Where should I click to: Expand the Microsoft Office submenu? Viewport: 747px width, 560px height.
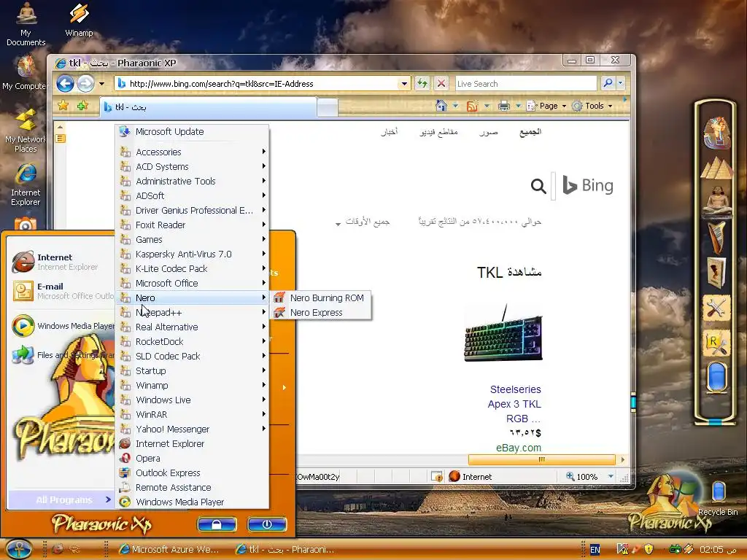click(x=193, y=284)
